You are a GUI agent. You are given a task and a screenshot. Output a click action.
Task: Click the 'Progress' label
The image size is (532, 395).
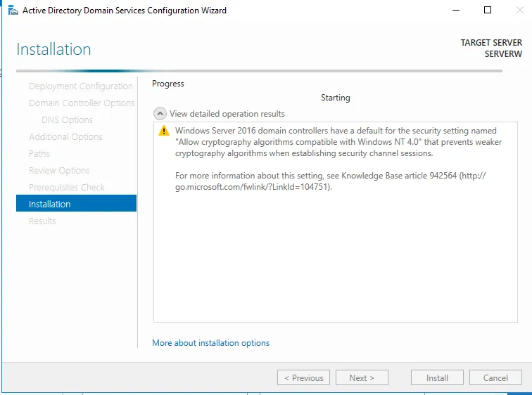point(168,84)
